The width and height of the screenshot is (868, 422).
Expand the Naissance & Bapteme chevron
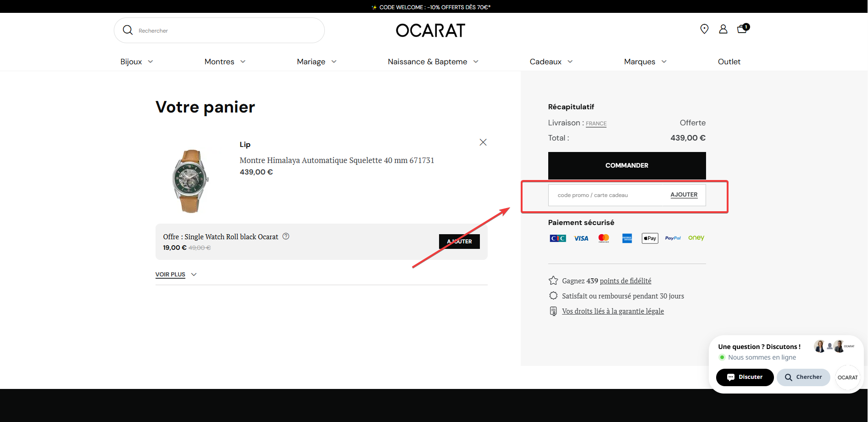476,62
